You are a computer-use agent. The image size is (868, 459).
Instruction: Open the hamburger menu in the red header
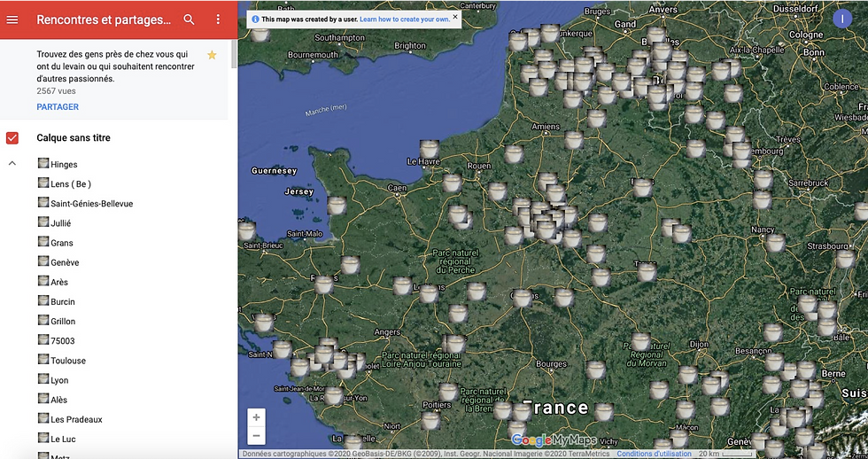coord(12,19)
